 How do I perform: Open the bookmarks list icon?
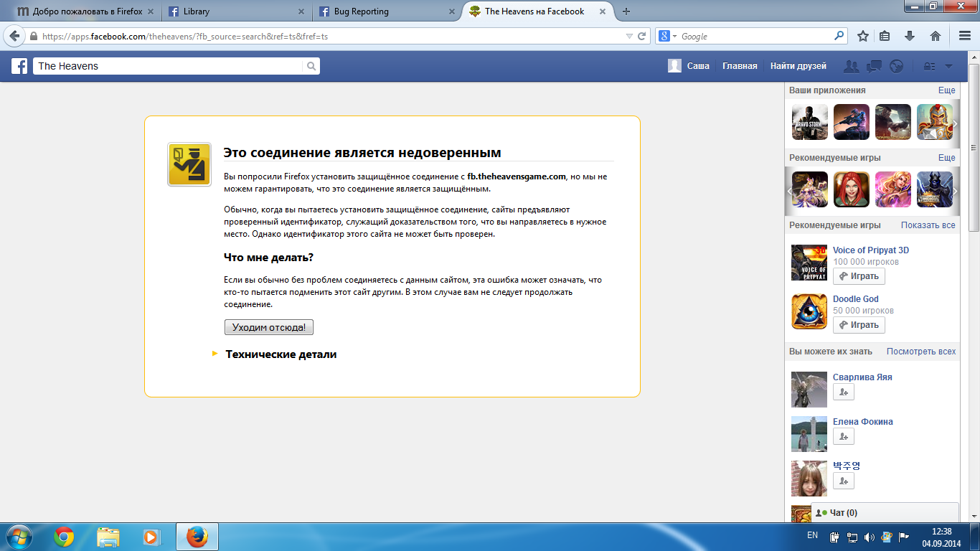coord(885,36)
